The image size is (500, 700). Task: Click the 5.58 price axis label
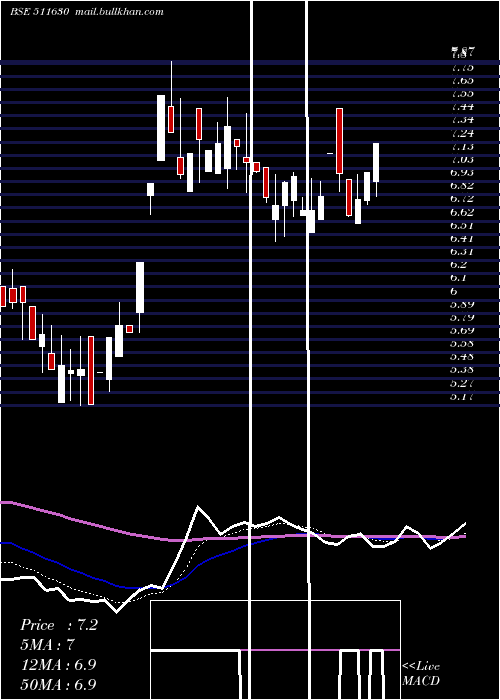[462, 344]
